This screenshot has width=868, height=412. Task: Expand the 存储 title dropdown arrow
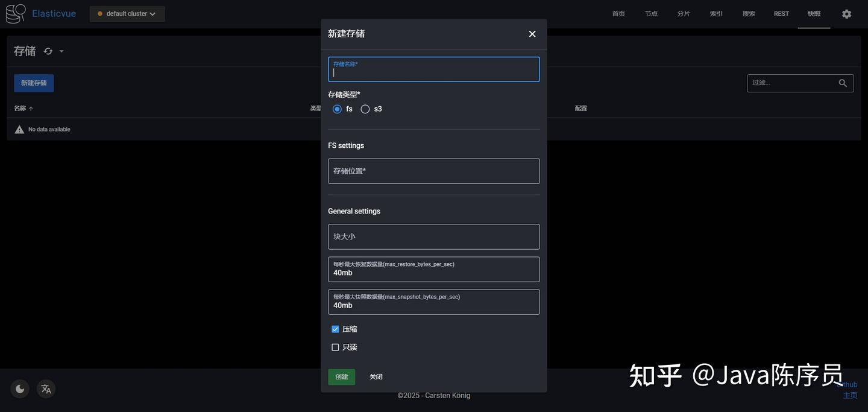coord(60,50)
